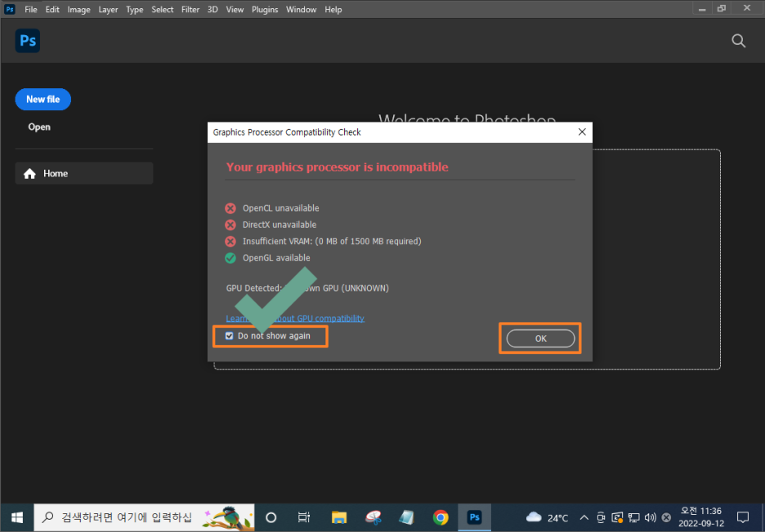
Task: Click the network tray icon
Action: click(x=633, y=517)
